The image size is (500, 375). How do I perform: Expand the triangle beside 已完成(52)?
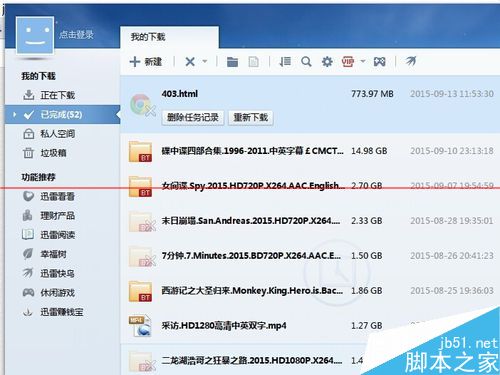click(x=14, y=115)
